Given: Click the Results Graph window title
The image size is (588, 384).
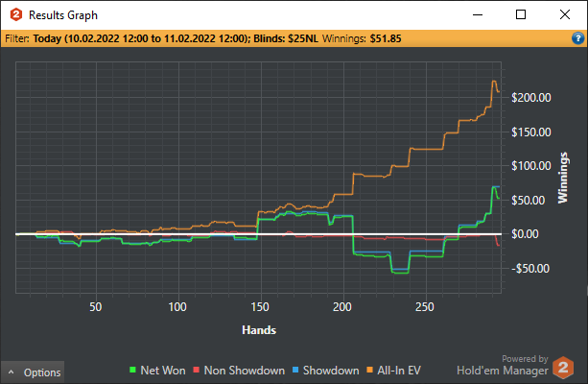Looking at the screenshot, I should [x=63, y=15].
